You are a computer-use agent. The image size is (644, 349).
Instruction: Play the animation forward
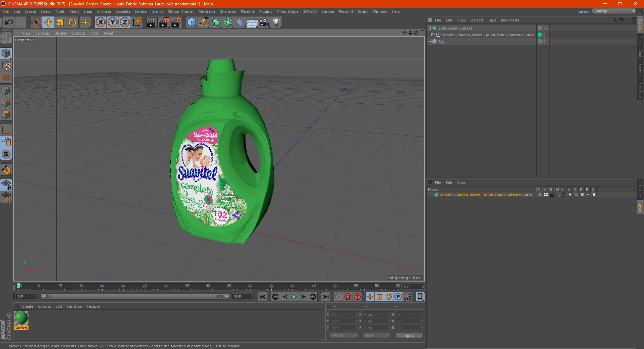pyautogui.click(x=294, y=297)
